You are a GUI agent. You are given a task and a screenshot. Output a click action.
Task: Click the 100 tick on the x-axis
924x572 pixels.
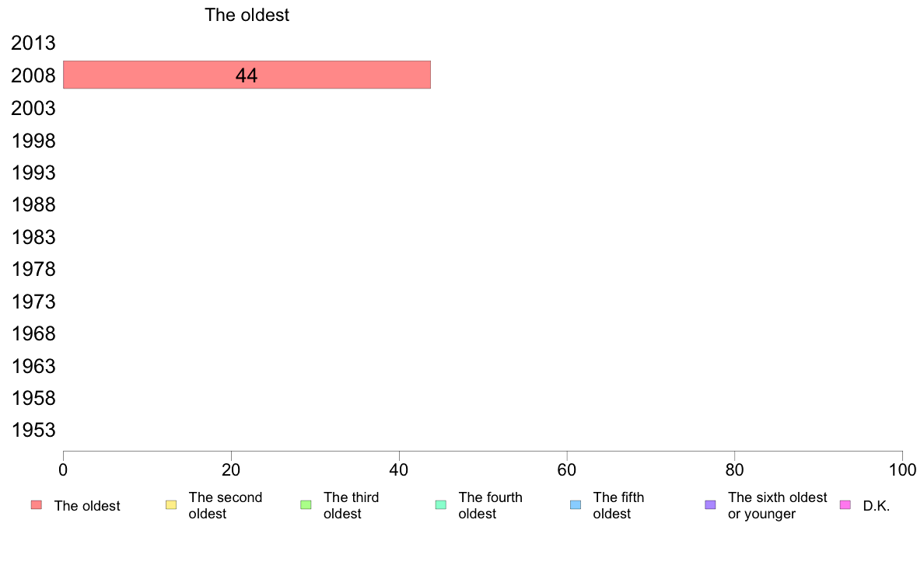(x=902, y=469)
